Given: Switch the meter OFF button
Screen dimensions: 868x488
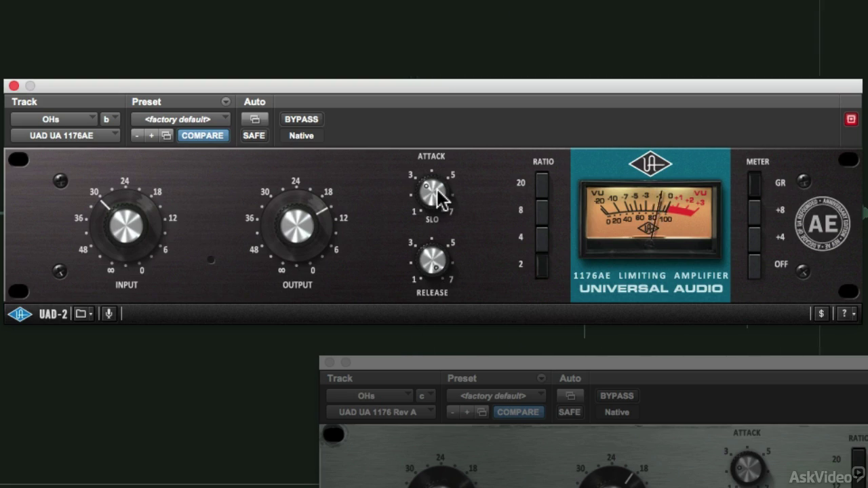Looking at the screenshot, I should point(754,265).
